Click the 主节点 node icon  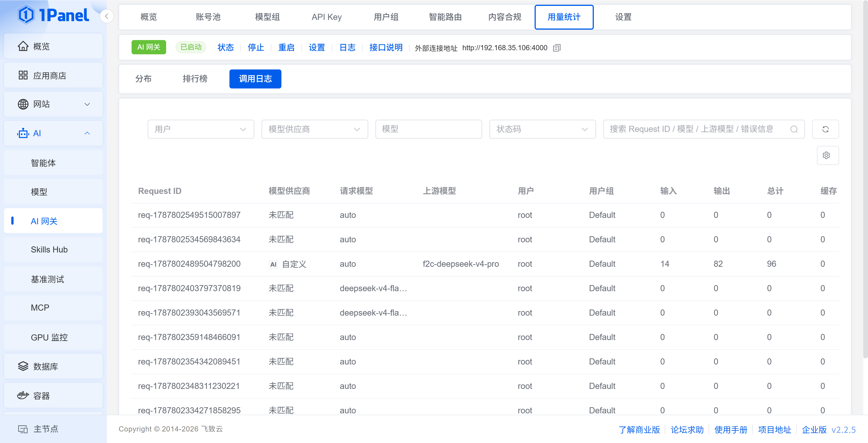coord(23,429)
